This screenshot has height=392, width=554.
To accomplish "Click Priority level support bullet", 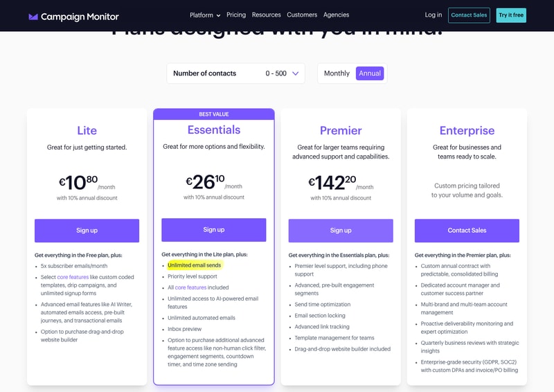I will tap(193, 276).
